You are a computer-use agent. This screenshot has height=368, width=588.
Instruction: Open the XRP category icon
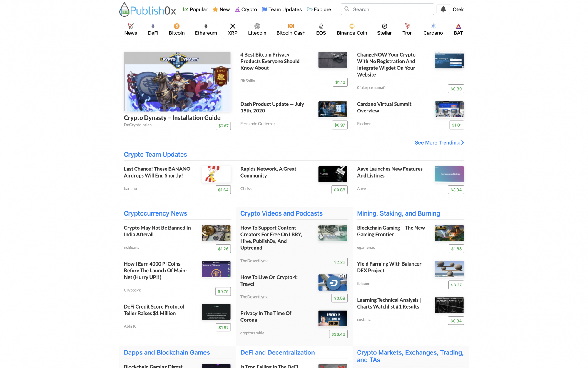233,26
